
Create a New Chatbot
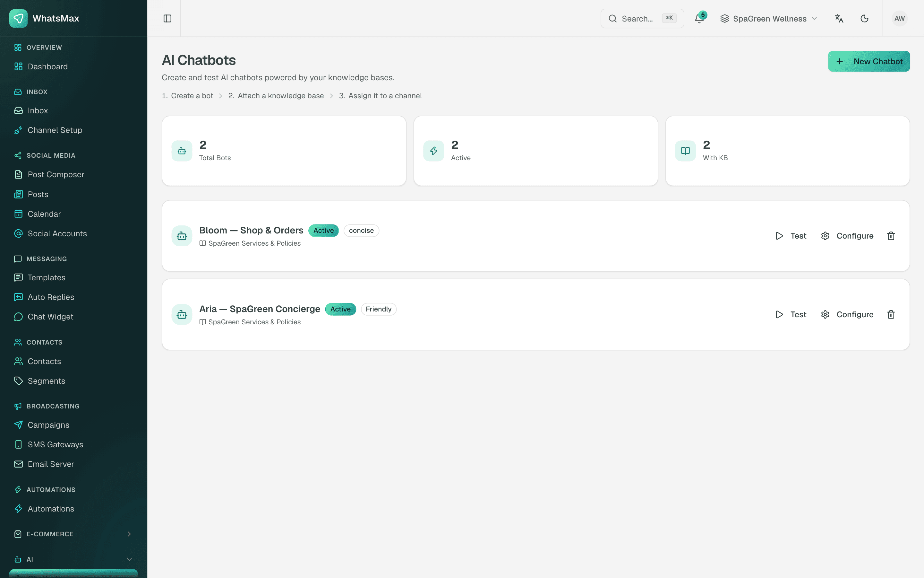click(868, 61)
